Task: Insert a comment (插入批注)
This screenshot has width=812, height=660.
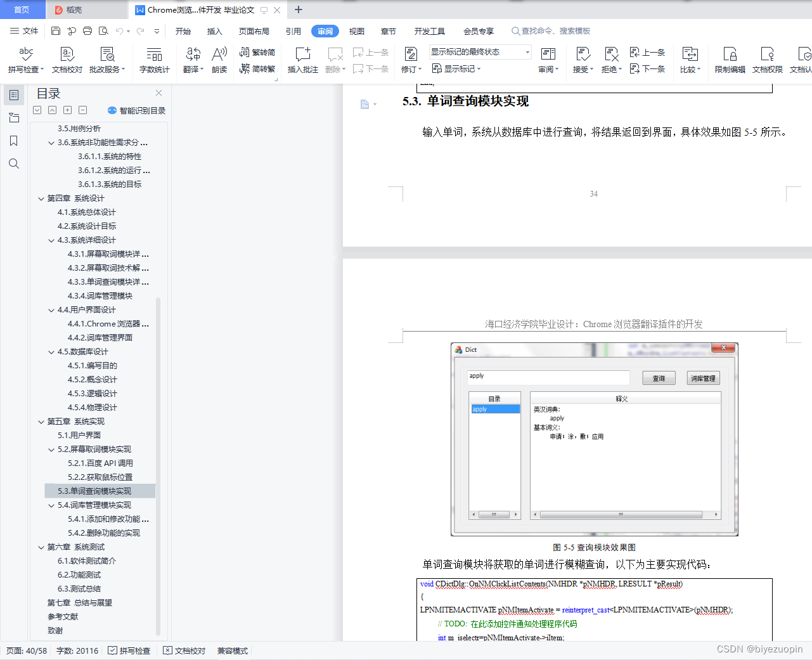Action: tap(303, 60)
